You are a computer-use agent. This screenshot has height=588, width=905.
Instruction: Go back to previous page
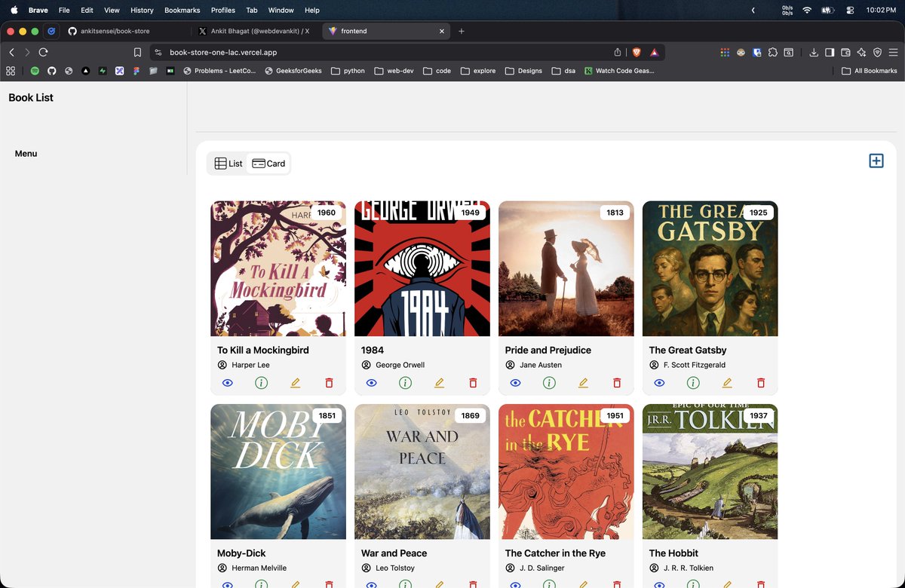point(11,52)
